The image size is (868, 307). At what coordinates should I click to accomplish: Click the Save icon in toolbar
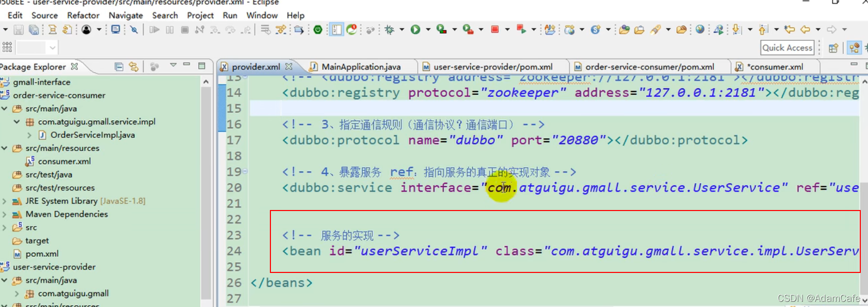pyautogui.click(x=19, y=30)
